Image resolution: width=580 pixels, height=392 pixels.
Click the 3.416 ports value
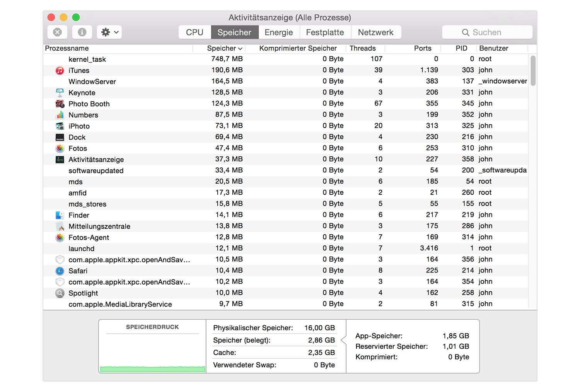coord(429,248)
